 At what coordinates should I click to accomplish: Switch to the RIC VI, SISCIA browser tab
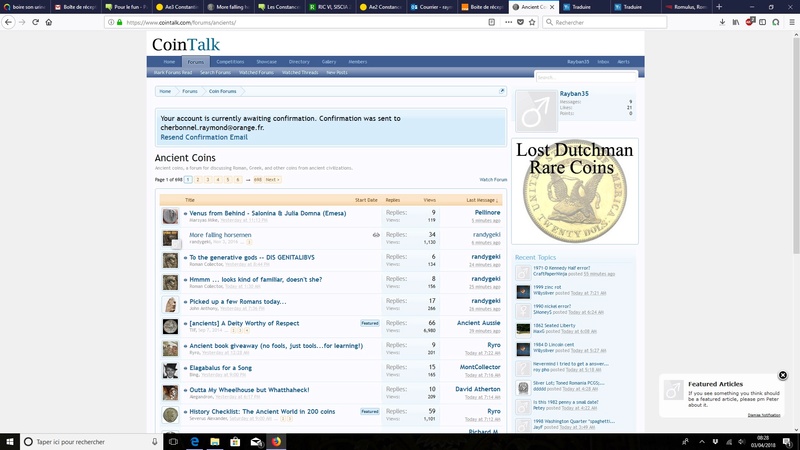pos(330,7)
